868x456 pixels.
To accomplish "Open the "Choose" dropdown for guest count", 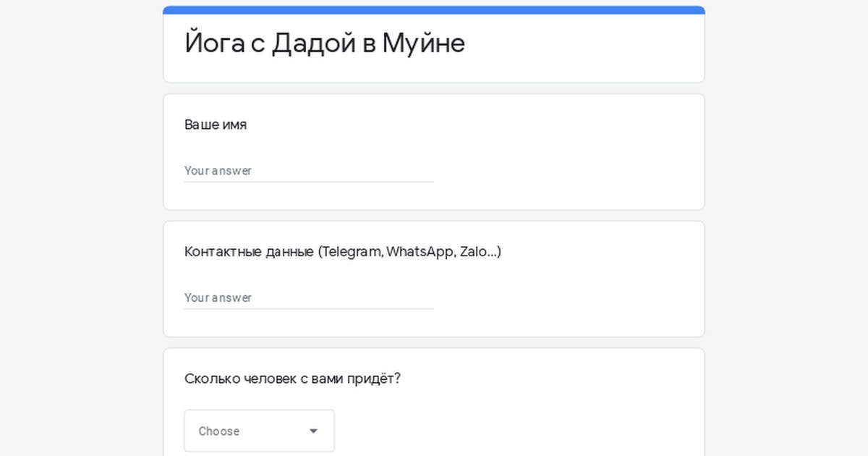I will (259, 431).
